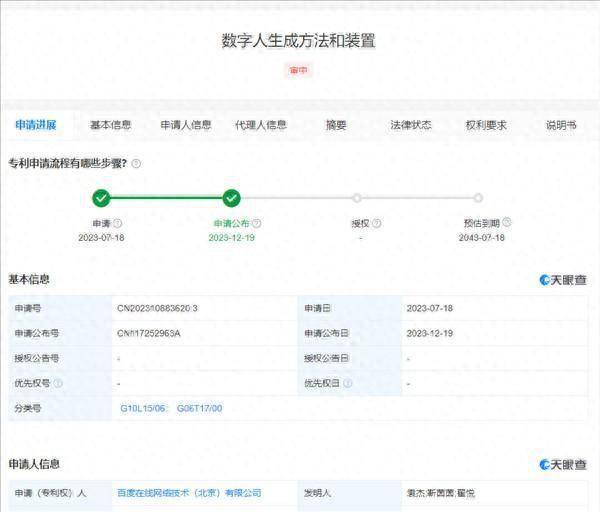Viewport: 600px width, 512px height.
Task: Open applicant link 百度在线网络技术（北京）有限公司
Action: click(189, 493)
